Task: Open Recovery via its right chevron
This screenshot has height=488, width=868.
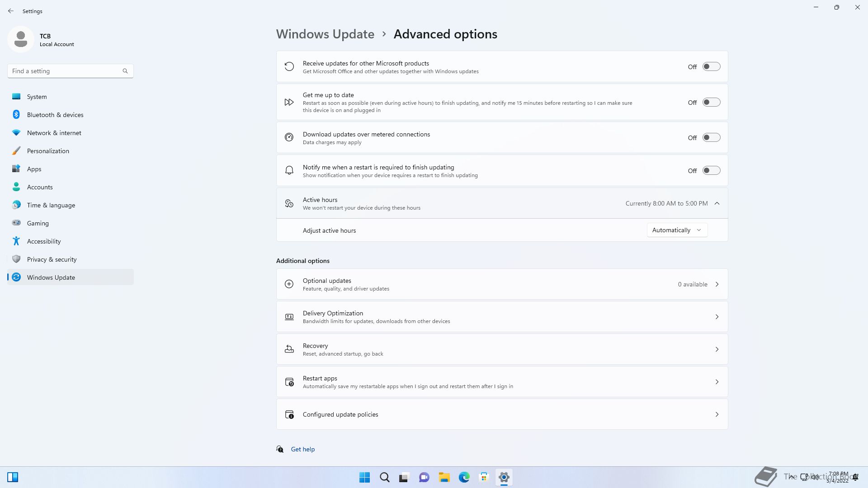Action: tap(717, 349)
